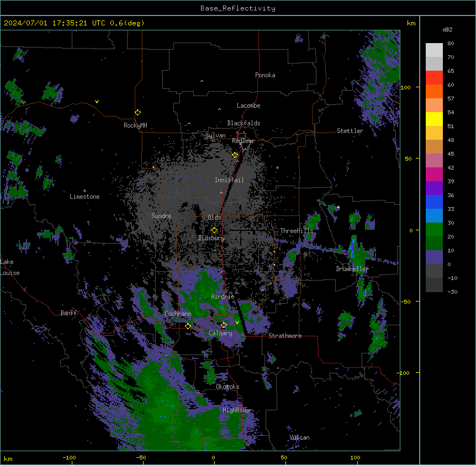The image size is (476, 465).
Task: Click the yellow marker above Calgary label
Action: coord(224,325)
